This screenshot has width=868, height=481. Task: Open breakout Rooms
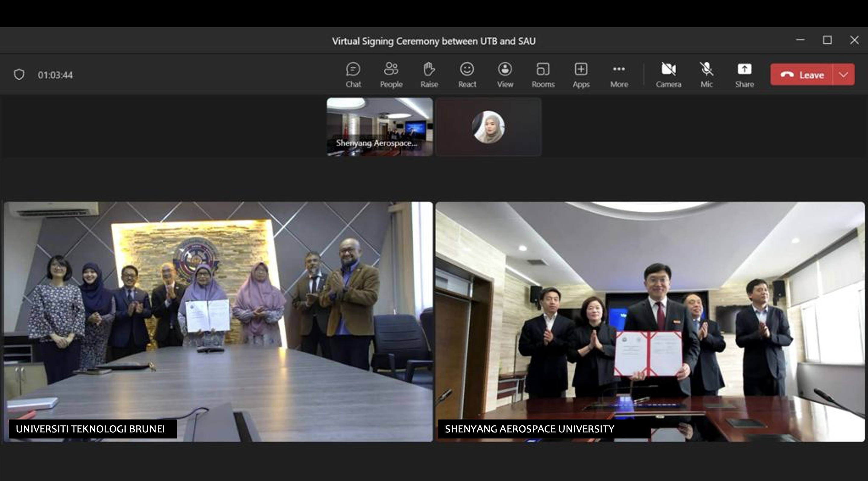[543, 75]
